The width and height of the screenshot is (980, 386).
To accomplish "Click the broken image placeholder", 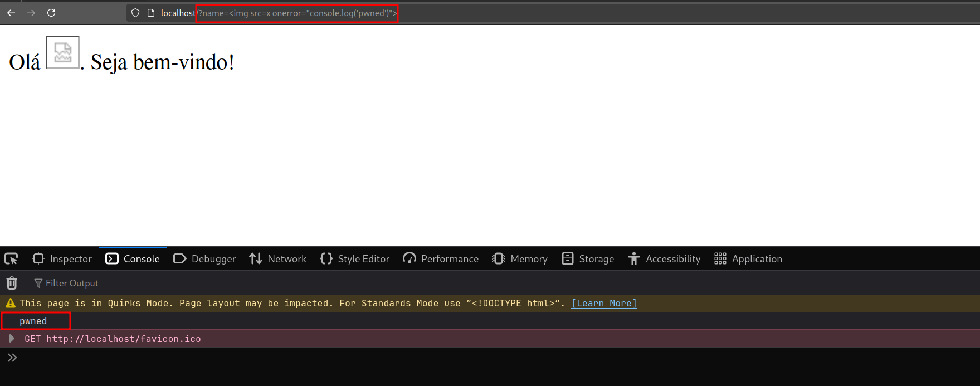I will (62, 52).
